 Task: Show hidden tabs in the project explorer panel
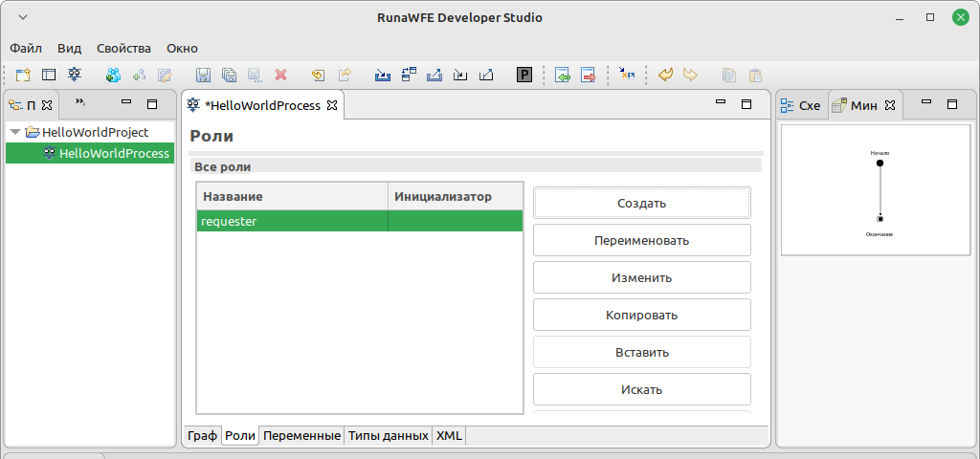[x=80, y=101]
